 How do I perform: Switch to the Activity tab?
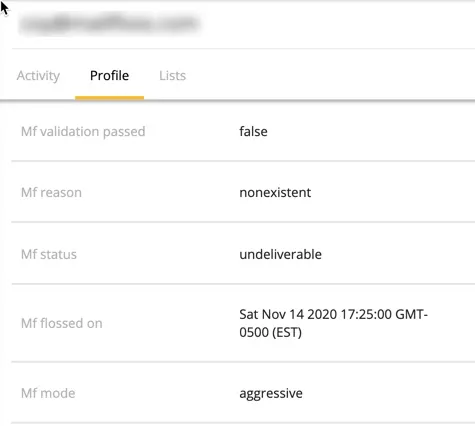pyautogui.click(x=38, y=76)
